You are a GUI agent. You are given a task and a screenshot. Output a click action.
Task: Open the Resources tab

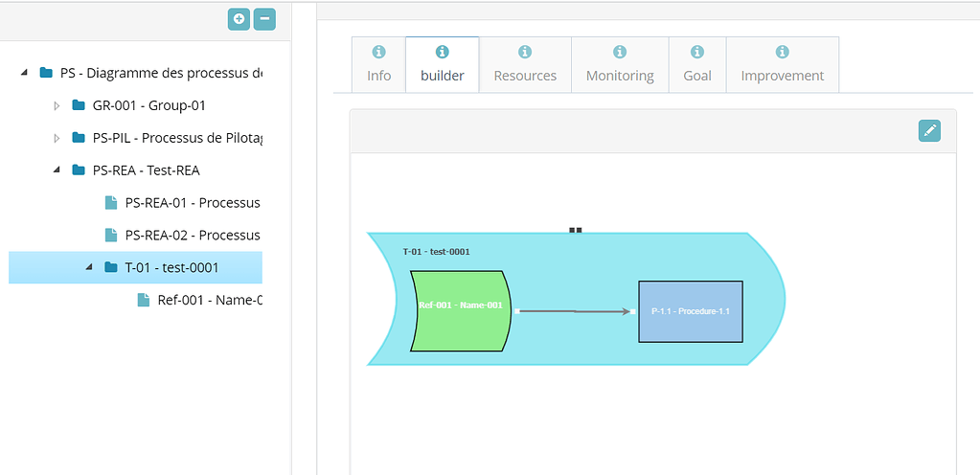[x=525, y=65]
